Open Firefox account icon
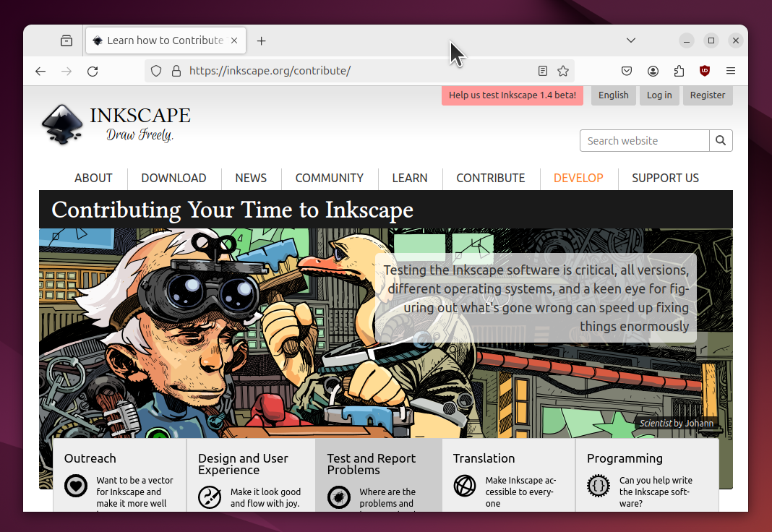Screen dimensions: 772x532 pyautogui.click(x=653, y=71)
